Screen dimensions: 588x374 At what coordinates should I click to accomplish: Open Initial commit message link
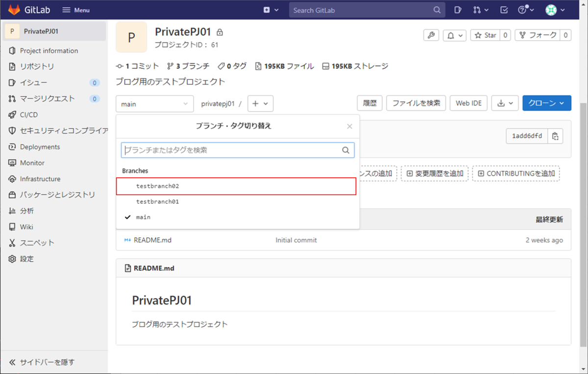[x=296, y=240]
